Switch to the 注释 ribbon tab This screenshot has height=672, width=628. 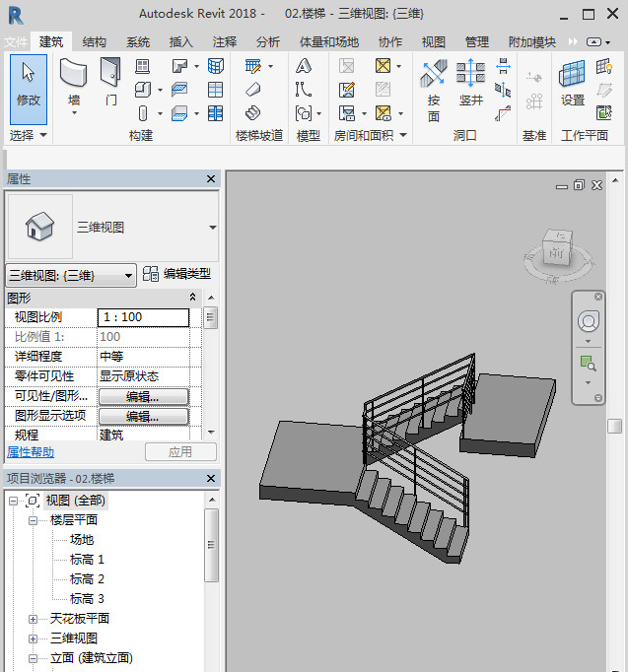coord(225,42)
